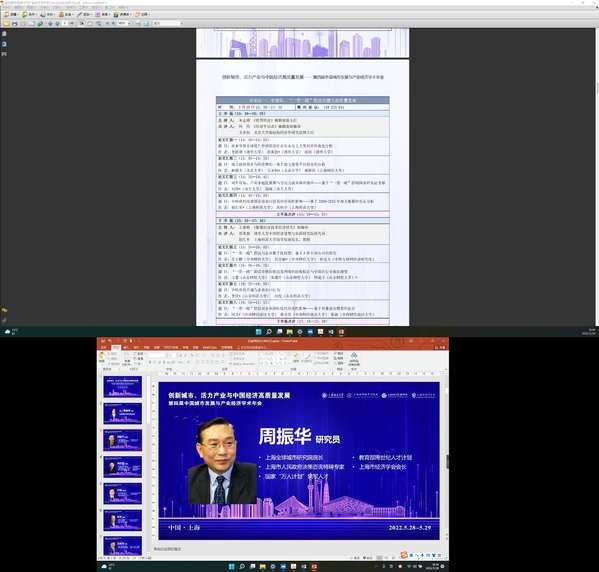This screenshot has height=572, width=599.
Task: Click slide heading 创新城市、活力产业与中国经济高质量发展
Action: point(229,395)
